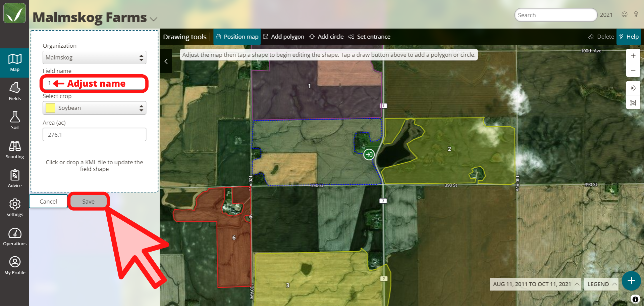Open My Profile from the sidebar
The image size is (644, 306).
point(14,266)
